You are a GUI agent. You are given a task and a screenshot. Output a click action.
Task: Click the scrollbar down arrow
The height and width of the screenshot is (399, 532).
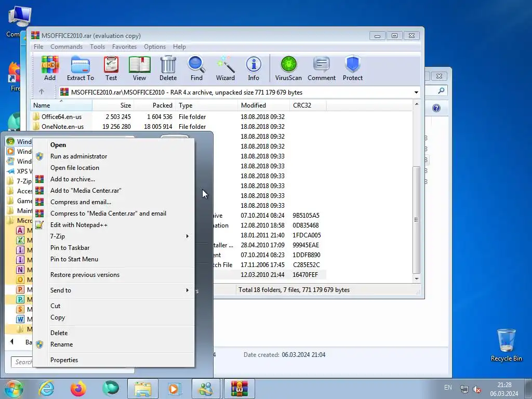tap(416, 279)
